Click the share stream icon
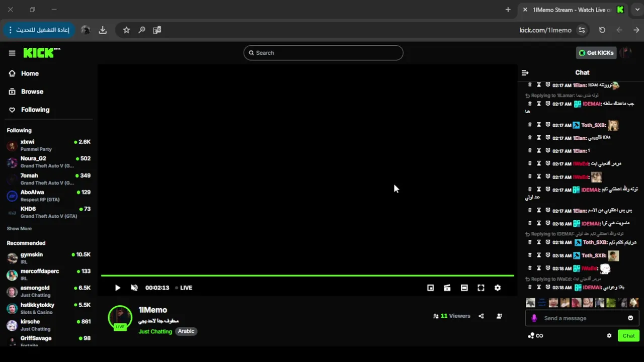Screen dimensions: 644x362 [481, 316]
